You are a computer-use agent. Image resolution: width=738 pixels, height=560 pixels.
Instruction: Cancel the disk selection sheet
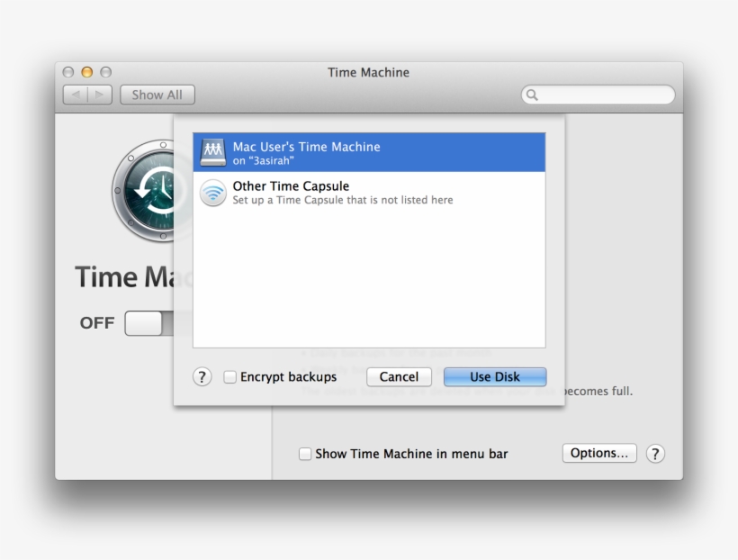coord(399,377)
